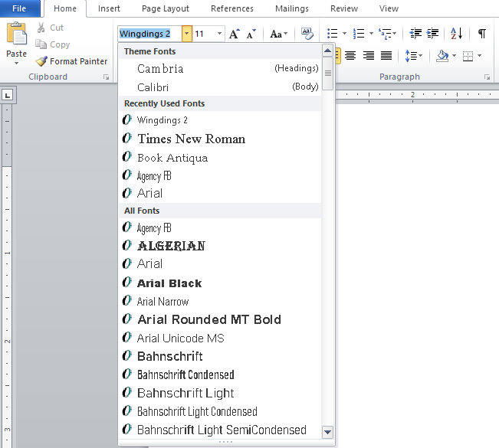The height and width of the screenshot is (448, 499).
Task: Apply shading paint bucket
Action: pos(442,56)
